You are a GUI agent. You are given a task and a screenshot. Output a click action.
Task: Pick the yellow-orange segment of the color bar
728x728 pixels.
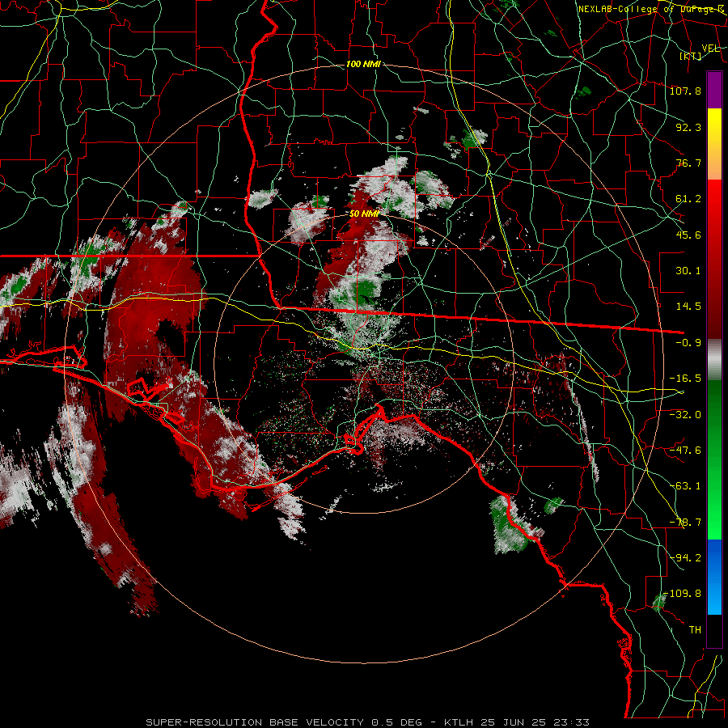pos(714,144)
